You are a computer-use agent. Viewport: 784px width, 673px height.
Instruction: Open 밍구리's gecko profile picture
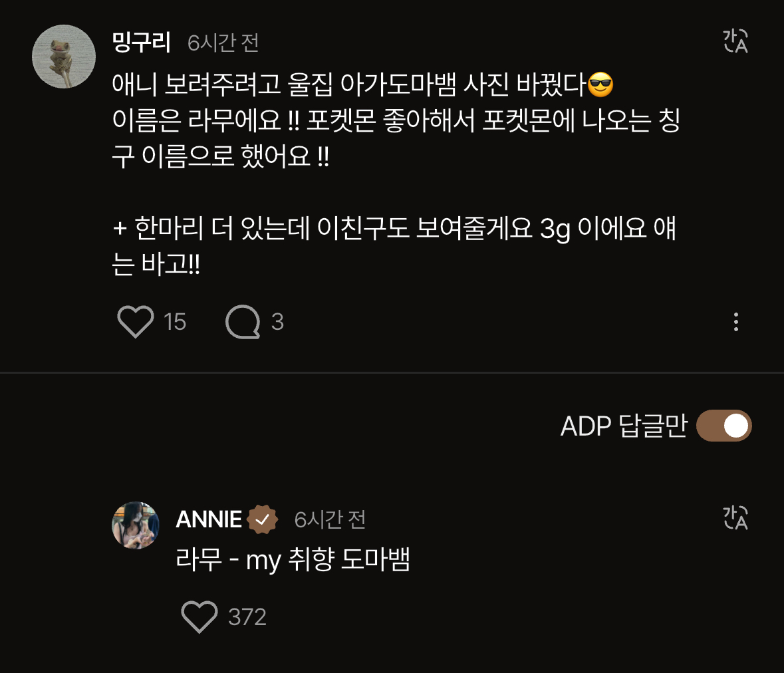[x=64, y=57]
